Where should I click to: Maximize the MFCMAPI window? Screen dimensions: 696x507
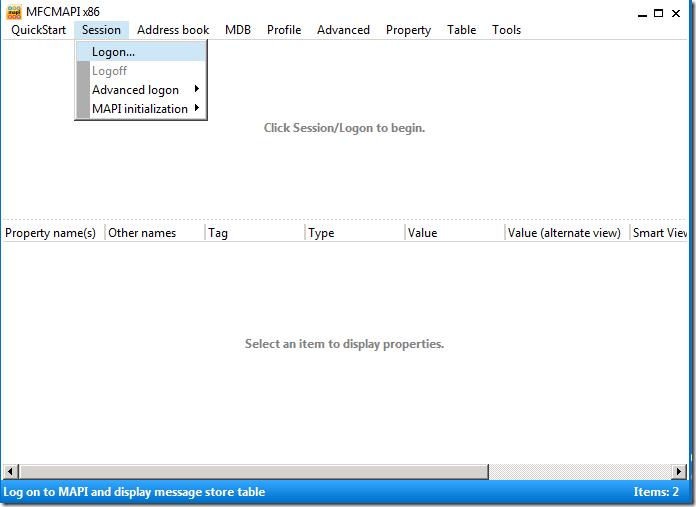point(659,13)
